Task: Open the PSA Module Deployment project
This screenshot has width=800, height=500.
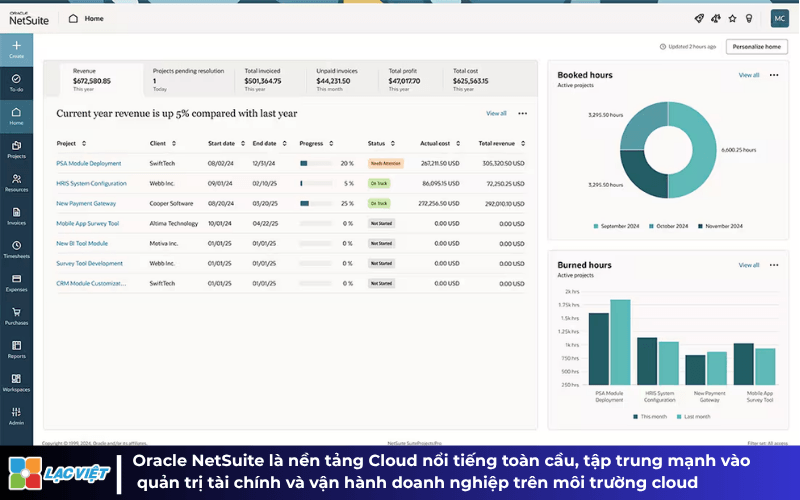Action: (89, 163)
